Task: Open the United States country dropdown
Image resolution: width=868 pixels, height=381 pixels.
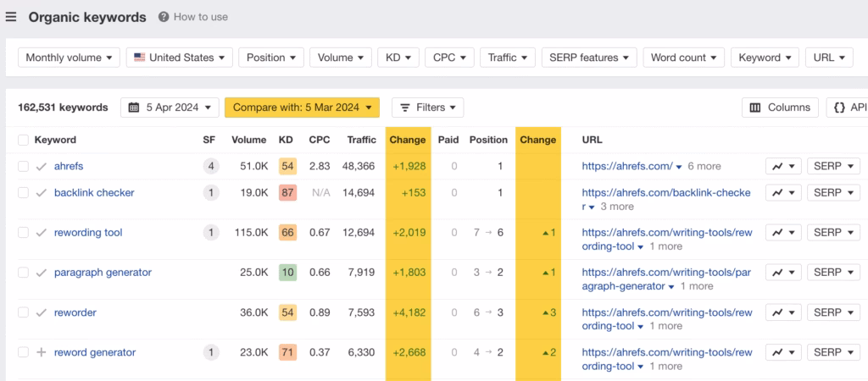Action: [x=179, y=58]
